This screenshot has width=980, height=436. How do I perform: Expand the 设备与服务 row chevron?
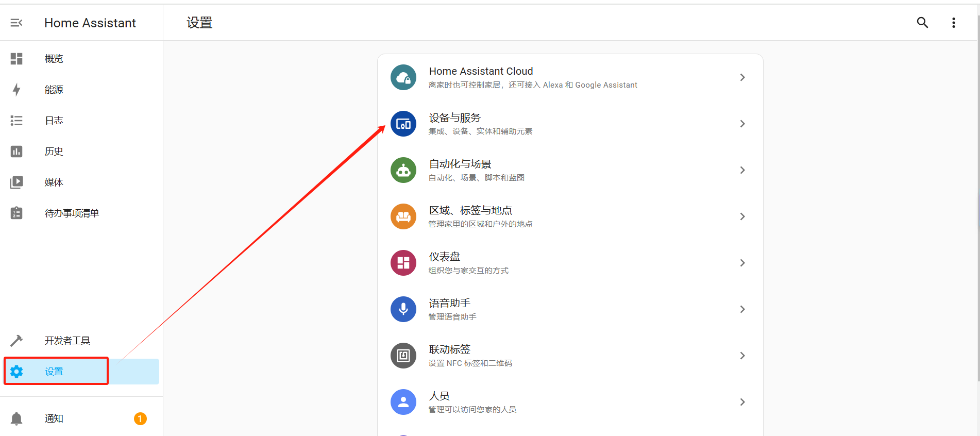click(x=742, y=124)
